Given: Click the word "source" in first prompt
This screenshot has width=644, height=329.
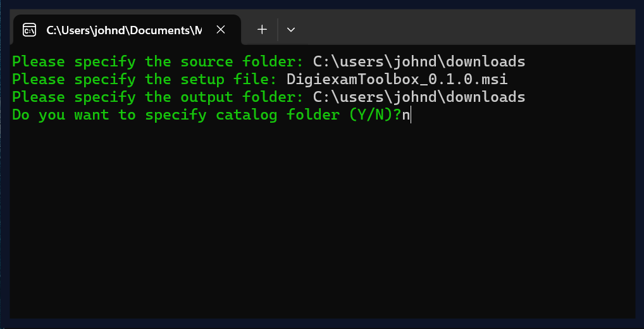Looking at the screenshot, I should pyautogui.click(x=206, y=61).
